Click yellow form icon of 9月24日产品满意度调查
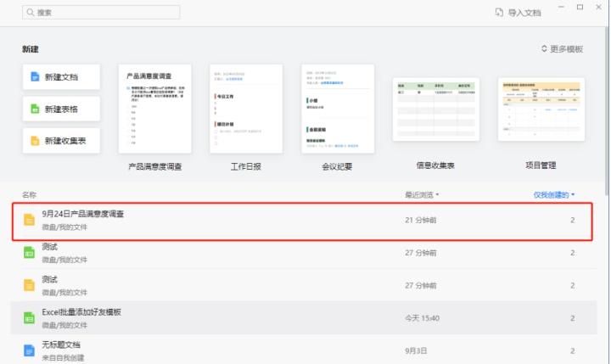The height and width of the screenshot is (364, 611). pyautogui.click(x=29, y=220)
